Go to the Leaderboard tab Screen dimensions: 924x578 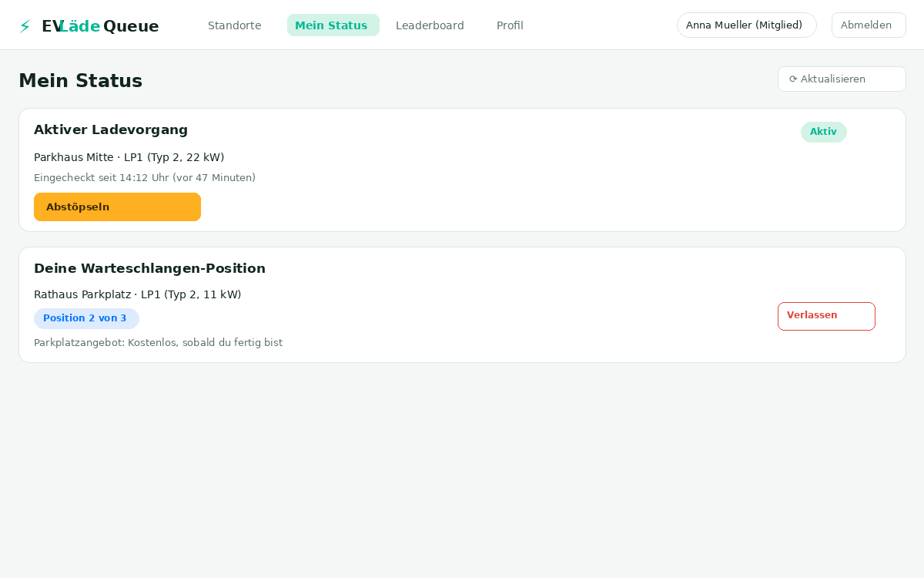point(430,25)
